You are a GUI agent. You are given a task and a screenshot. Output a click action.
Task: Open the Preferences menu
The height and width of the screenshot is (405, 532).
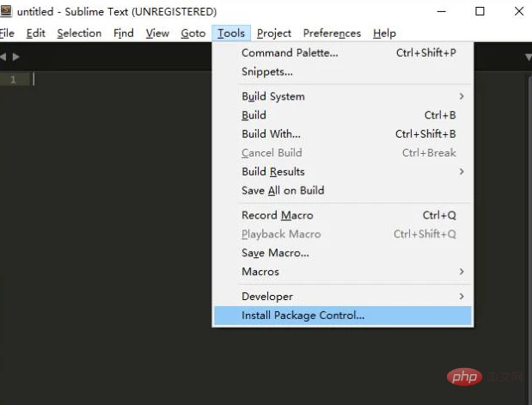[332, 34]
